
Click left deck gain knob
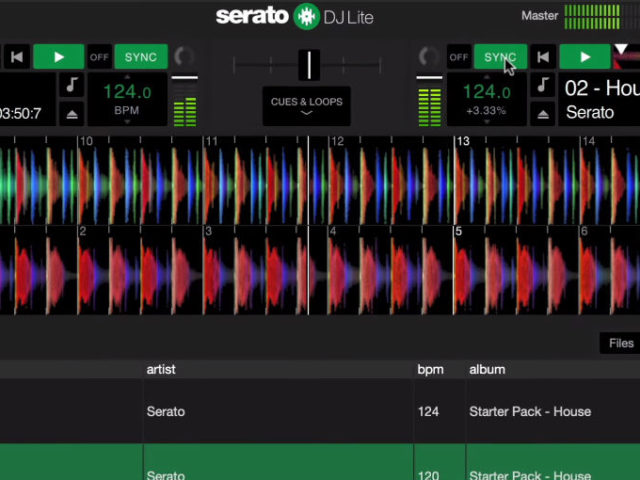[184, 57]
